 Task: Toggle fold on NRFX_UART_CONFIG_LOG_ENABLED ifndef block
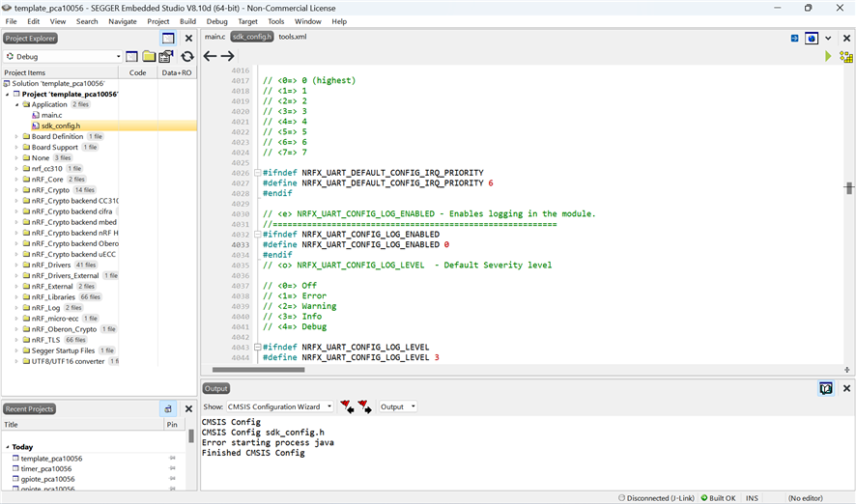tap(257, 235)
